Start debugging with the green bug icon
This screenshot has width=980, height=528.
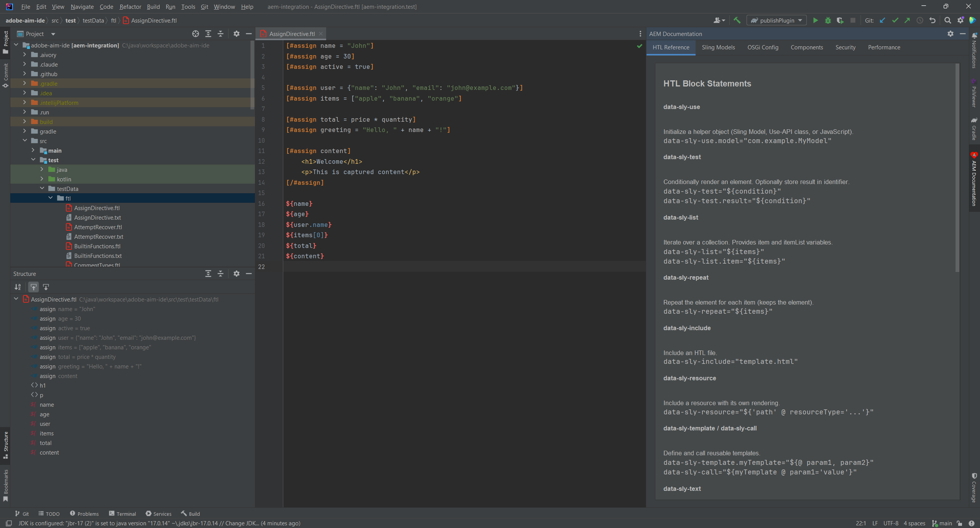[828, 21]
